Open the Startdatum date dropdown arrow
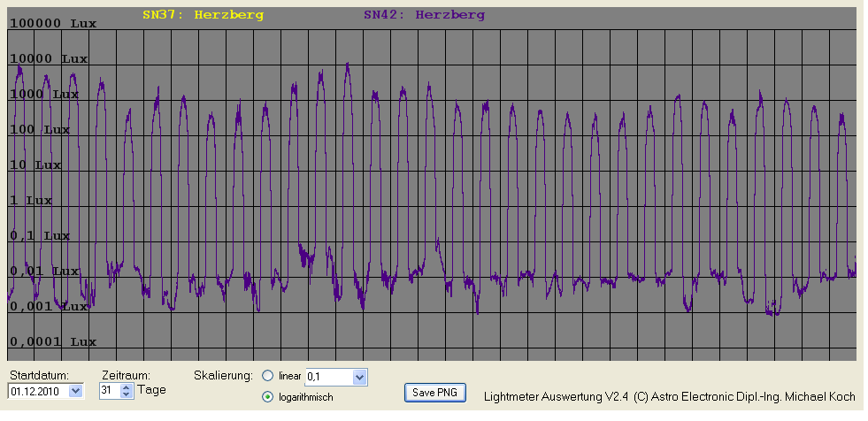 tap(74, 390)
